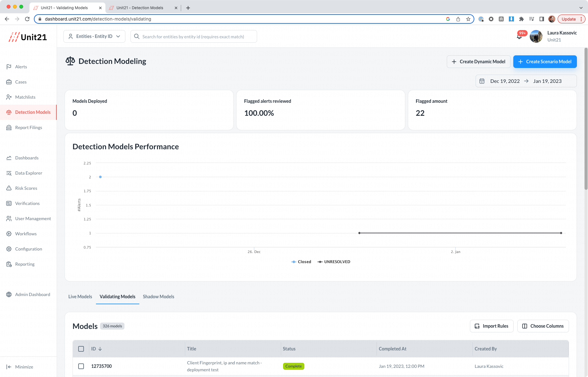Click the Verifications ID card icon
This screenshot has height=377, width=588.
9,203
